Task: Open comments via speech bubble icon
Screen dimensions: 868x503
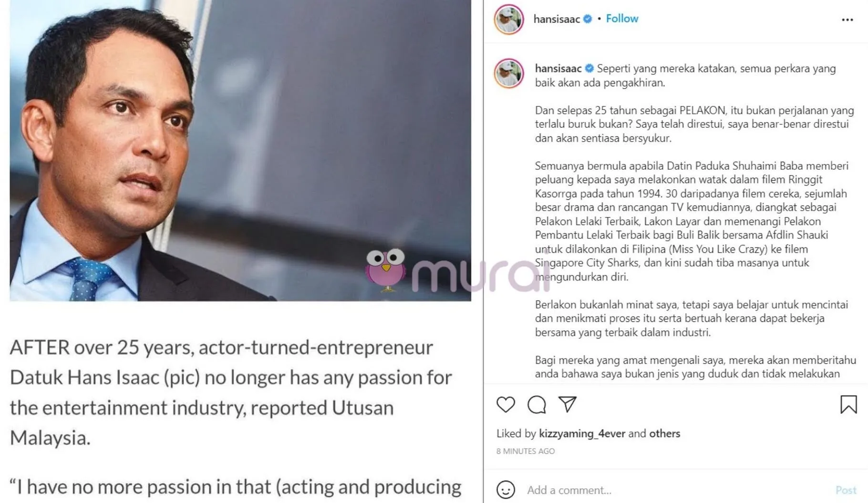Action: click(x=537, y=405)
